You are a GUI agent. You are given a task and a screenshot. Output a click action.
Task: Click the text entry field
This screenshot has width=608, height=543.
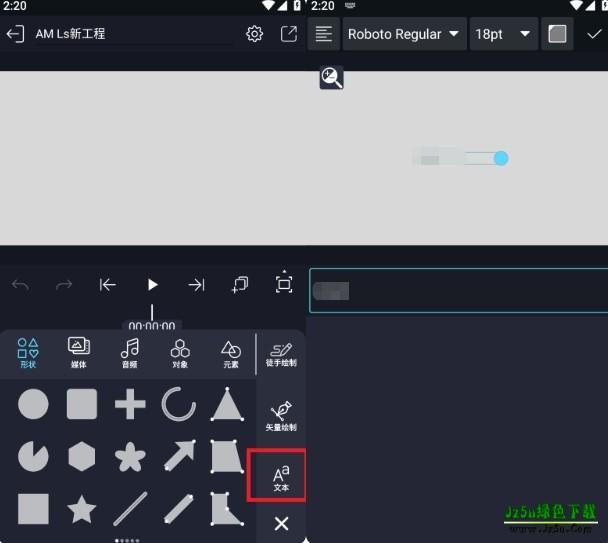click(457, 291)
